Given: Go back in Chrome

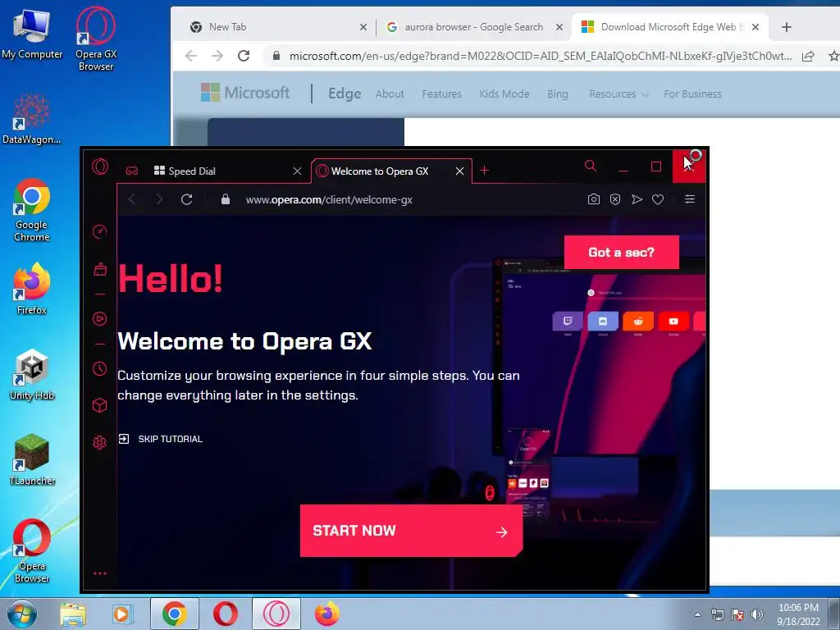Looking at the screenshot, I should pyautogui.click(x=191, y=56).
